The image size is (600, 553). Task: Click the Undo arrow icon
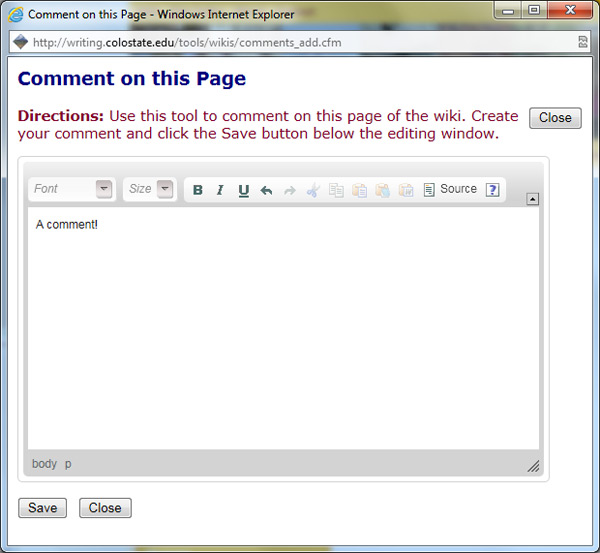point(266,190)
